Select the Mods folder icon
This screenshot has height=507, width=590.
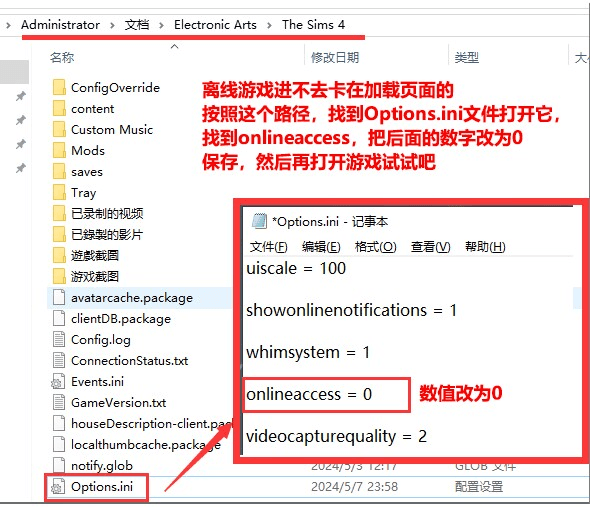(x=59, y=150)
